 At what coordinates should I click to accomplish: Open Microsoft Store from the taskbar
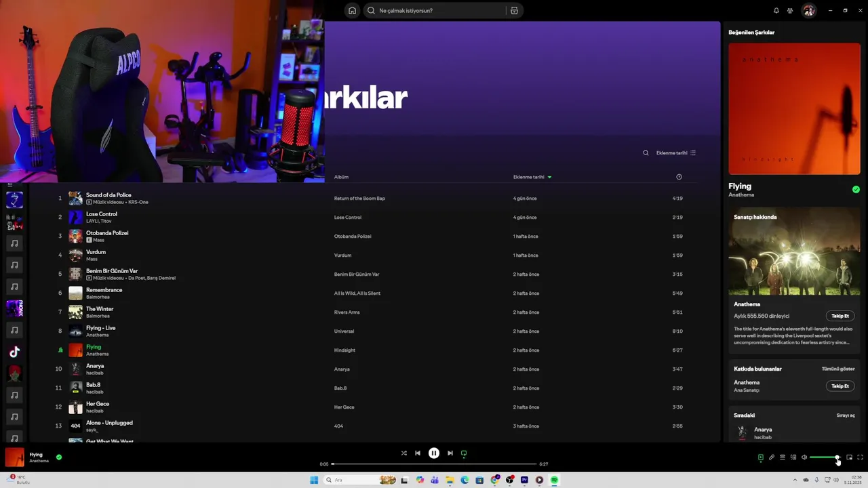[x=479, y=480]
